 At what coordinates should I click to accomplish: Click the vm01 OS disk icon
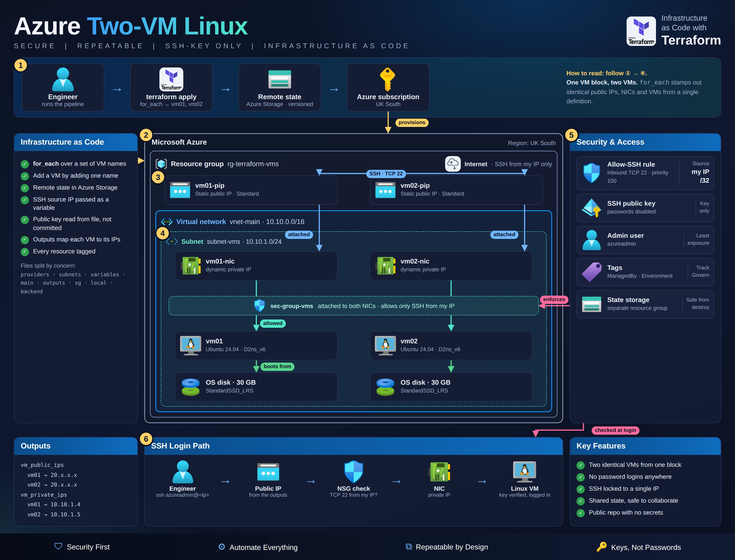pyautogui.click(x=190, y=387)
